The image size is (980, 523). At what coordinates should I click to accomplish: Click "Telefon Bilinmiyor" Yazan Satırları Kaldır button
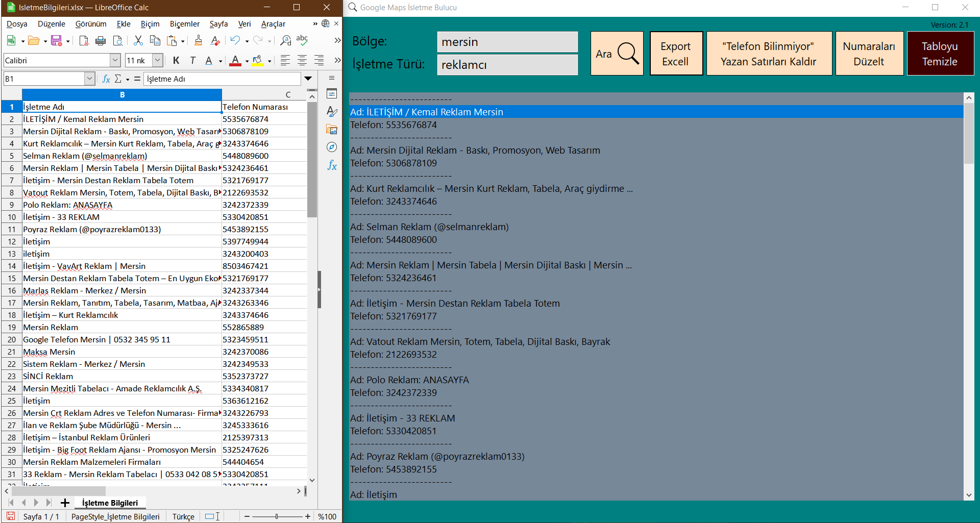click(769, 54)
